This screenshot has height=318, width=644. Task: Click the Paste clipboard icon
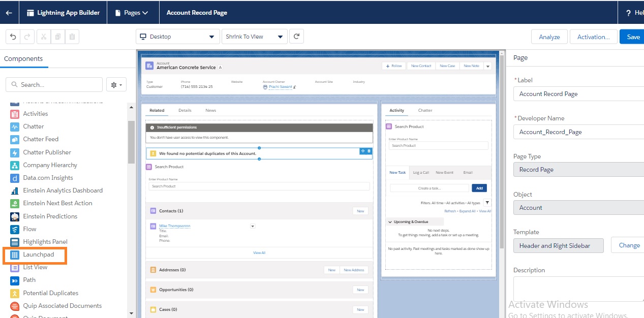coord(72,37)
